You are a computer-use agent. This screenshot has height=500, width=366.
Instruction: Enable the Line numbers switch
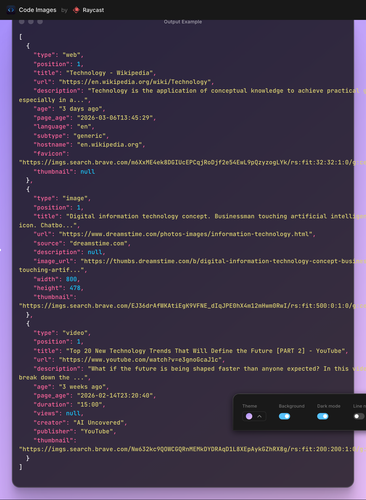click(x=359, y=416)
